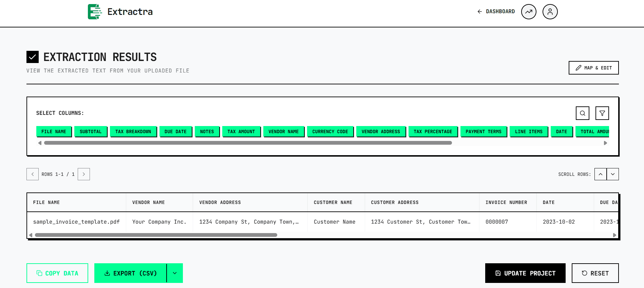The image size is (644, 288).
Task: Select the 'Your Company Inc.' cell
Action: pos(159,222)
